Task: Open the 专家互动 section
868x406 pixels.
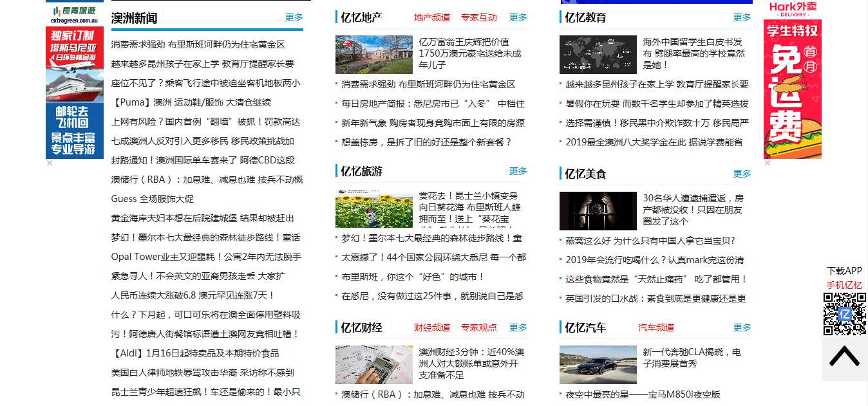Action: click(x=479, y=17)
